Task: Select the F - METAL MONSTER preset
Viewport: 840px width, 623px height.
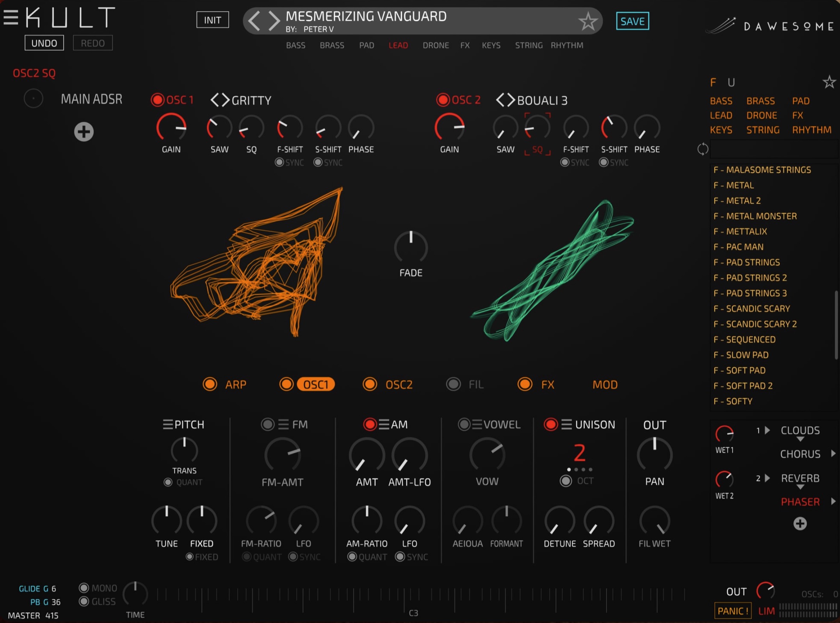Action: (755, 216)
